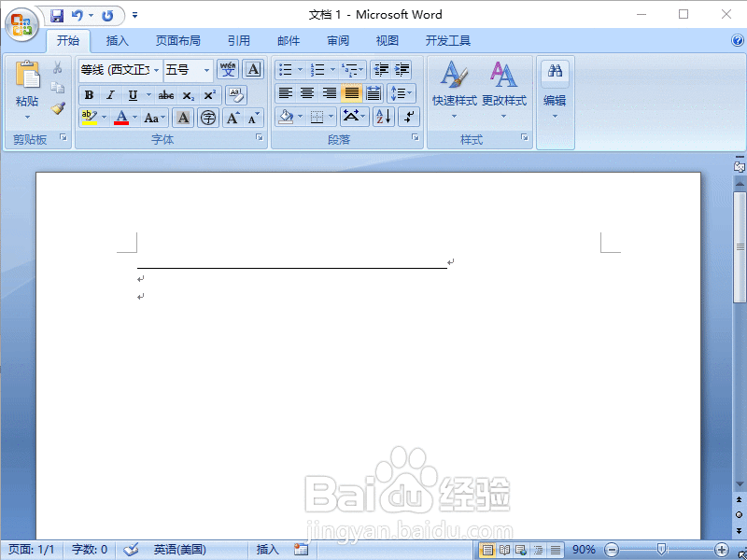Toggle italic formatting
The image size is (747, 560).
point(110,95)
